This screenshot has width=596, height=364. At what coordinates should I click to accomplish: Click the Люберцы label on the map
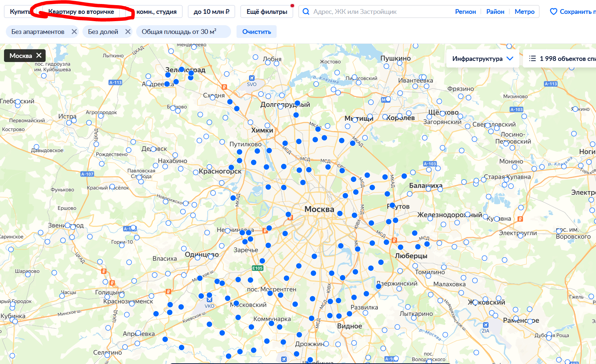click(x=411, y=256)
